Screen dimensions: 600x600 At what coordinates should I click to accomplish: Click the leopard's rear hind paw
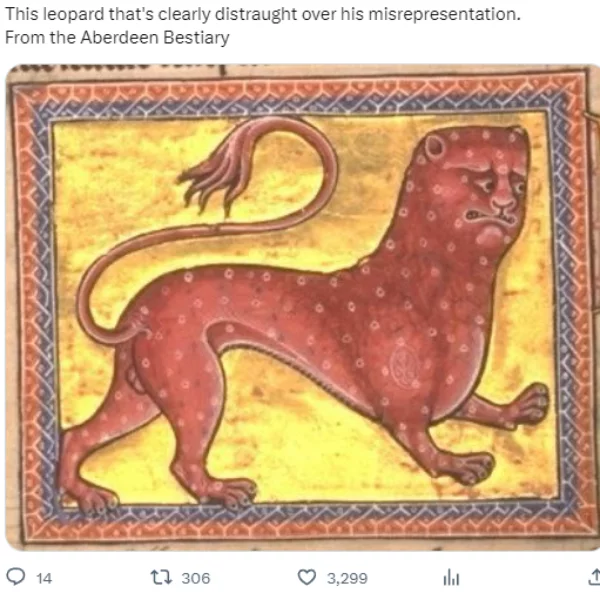(90, 499)
